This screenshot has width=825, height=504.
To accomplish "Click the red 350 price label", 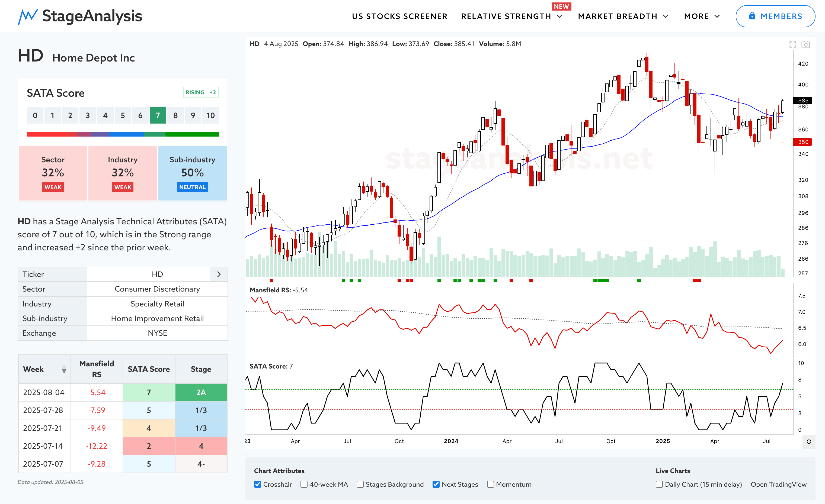I will click(x=802, y=142).
